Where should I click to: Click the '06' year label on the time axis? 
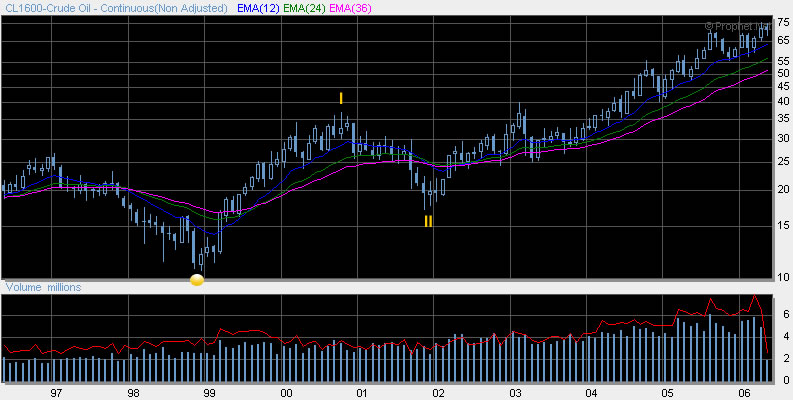pos(743,393)
